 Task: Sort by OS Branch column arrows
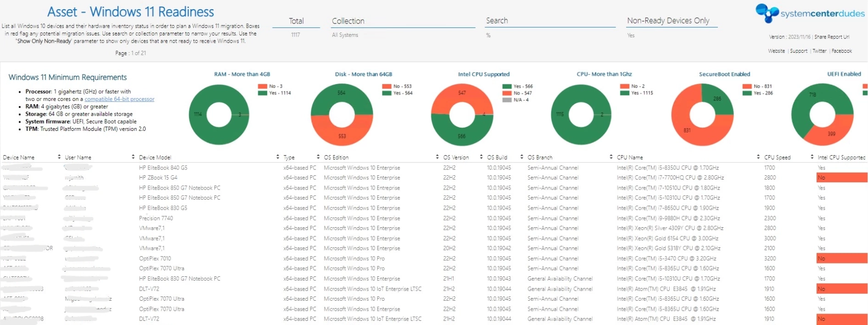pyautogui.click(x=611, y=157)
